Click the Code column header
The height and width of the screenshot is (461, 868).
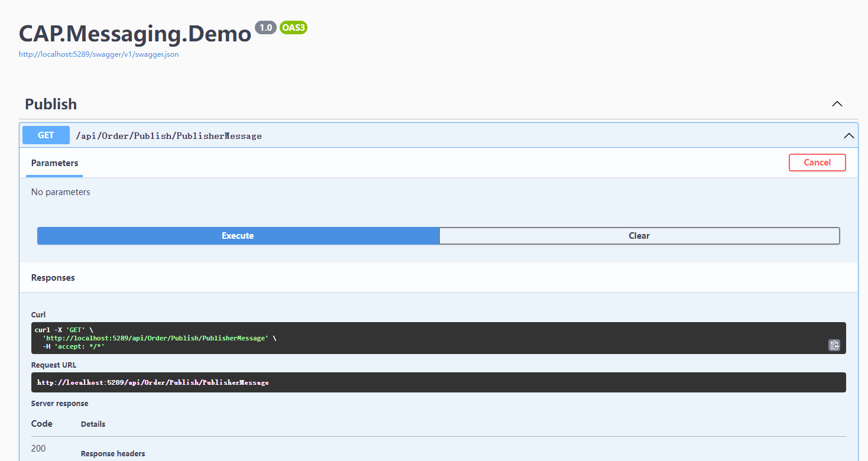(x=42, y=424)
